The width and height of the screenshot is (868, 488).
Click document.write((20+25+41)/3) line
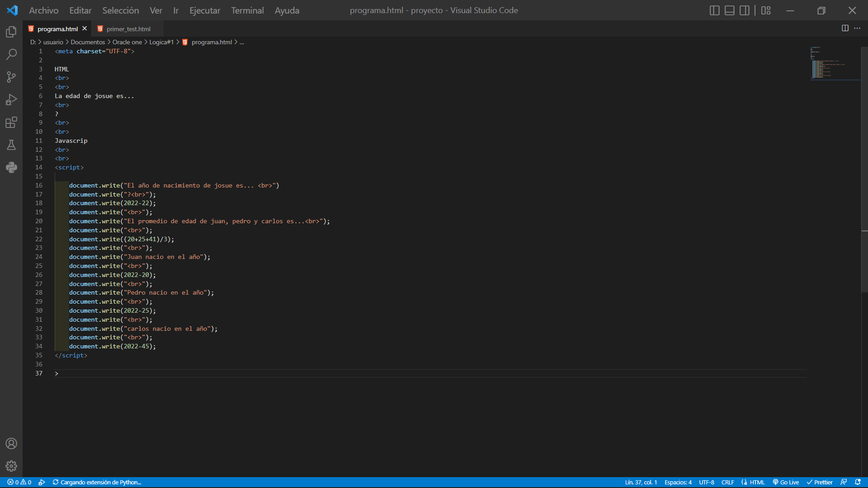click(122, 239)
